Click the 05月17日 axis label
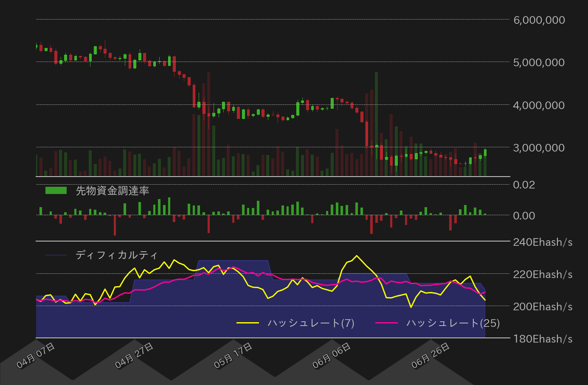 click(x=234, y=354)
